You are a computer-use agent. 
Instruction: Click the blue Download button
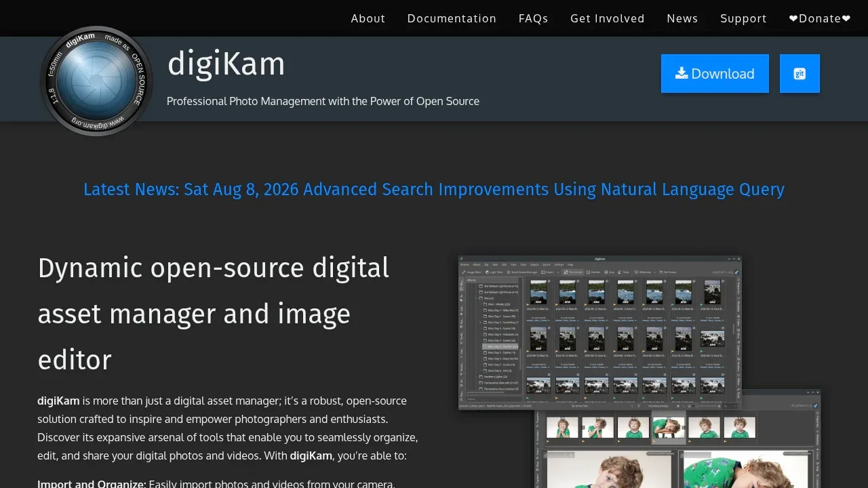715,73
